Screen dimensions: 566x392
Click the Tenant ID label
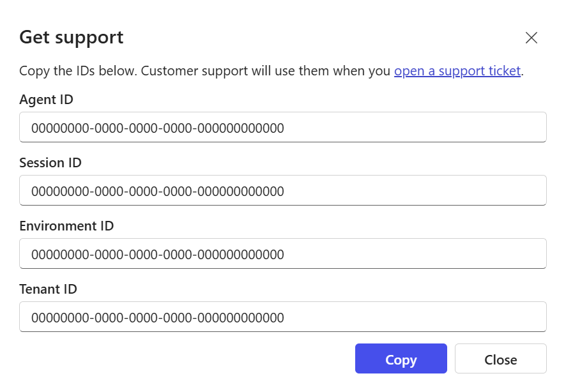(x=48, y=289)
